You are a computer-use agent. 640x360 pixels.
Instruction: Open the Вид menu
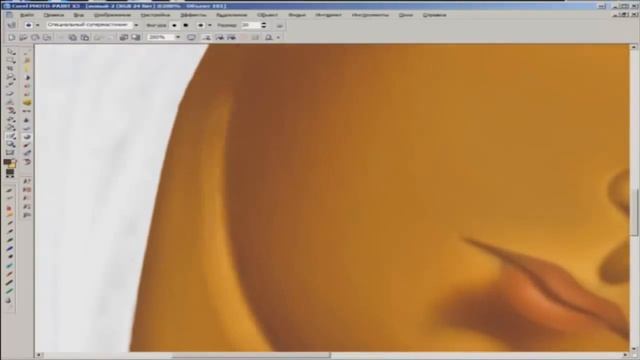click(x=78, y=15)
